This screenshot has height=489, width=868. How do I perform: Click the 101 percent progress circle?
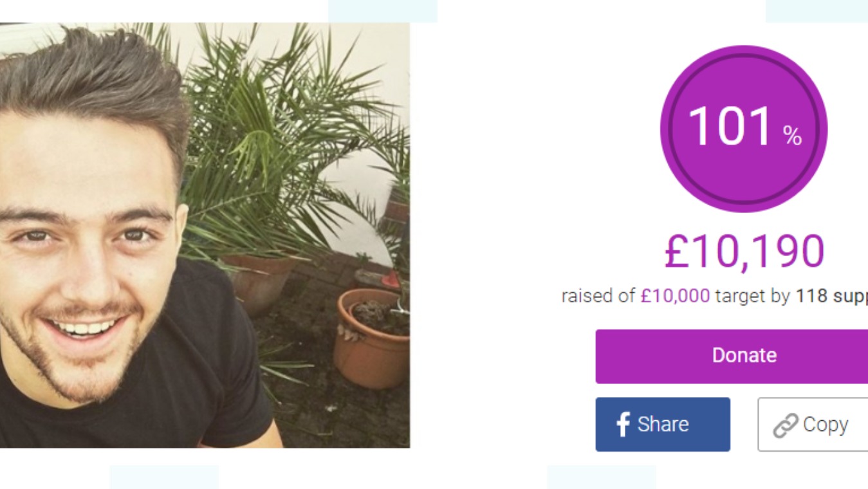coord(744,129)
